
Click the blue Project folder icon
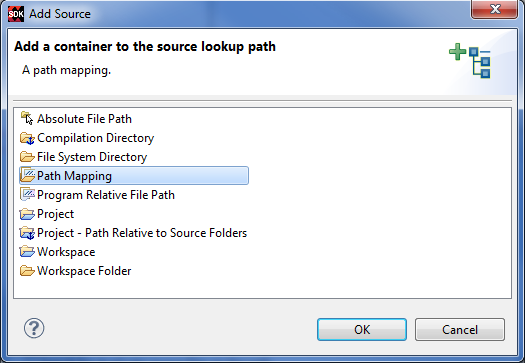[27, 214]
